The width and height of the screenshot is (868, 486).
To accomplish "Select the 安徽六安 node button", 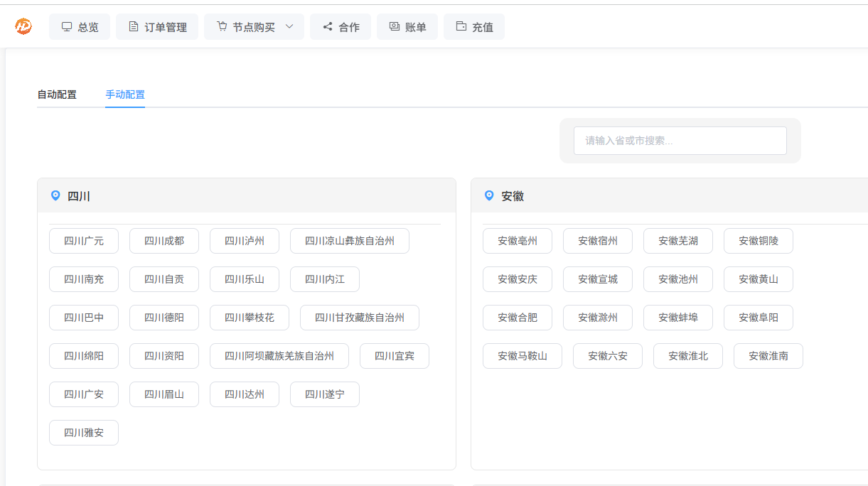I will coord(608,356).
